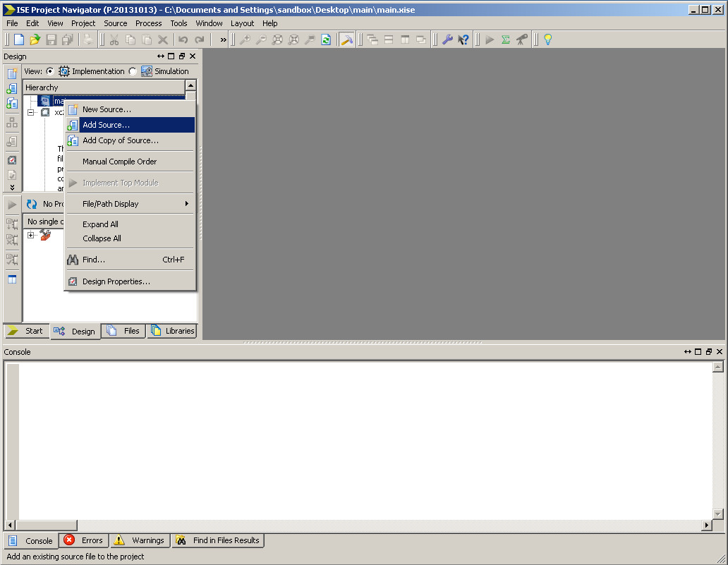Click the green Refresh toolbar icon
The width and height of the screenshot is (728, 565).
coord(326,40)
